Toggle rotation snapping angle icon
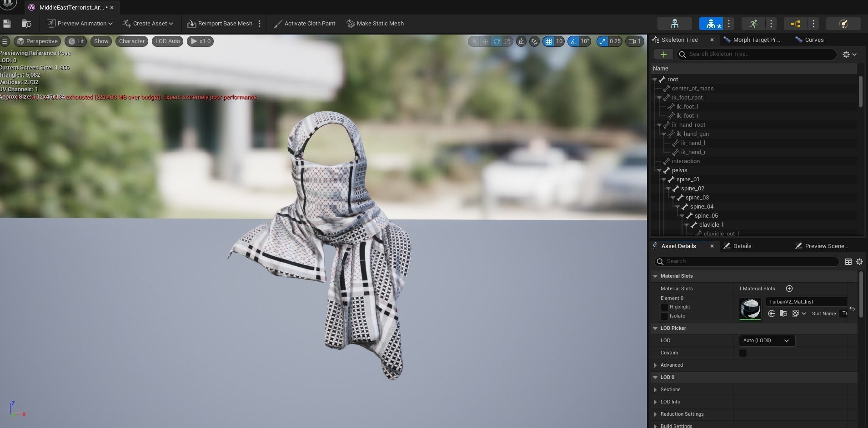Viewport: 868px width, 428px height. point(573,41)
